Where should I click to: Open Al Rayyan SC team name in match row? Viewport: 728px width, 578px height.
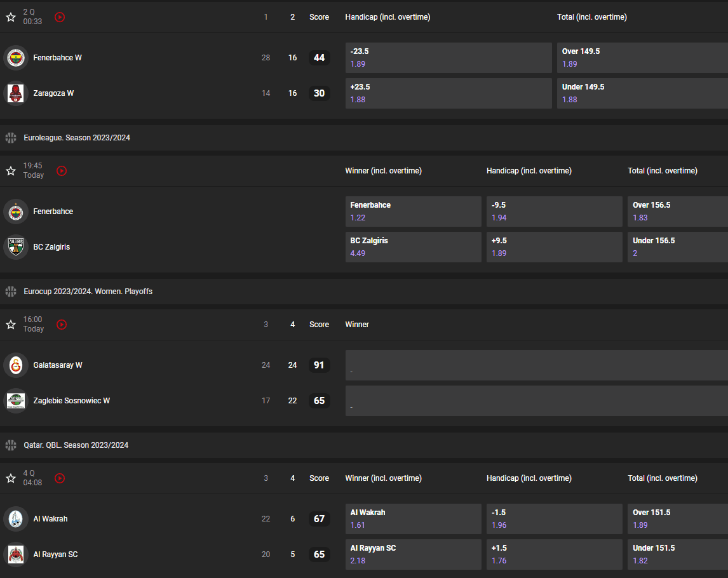click(55, 554)
